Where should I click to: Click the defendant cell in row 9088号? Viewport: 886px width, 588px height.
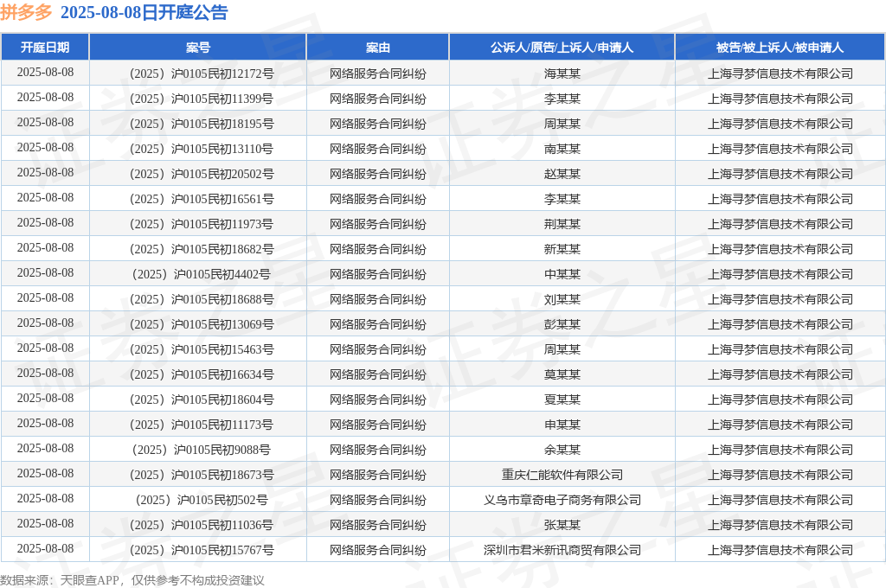780,450
